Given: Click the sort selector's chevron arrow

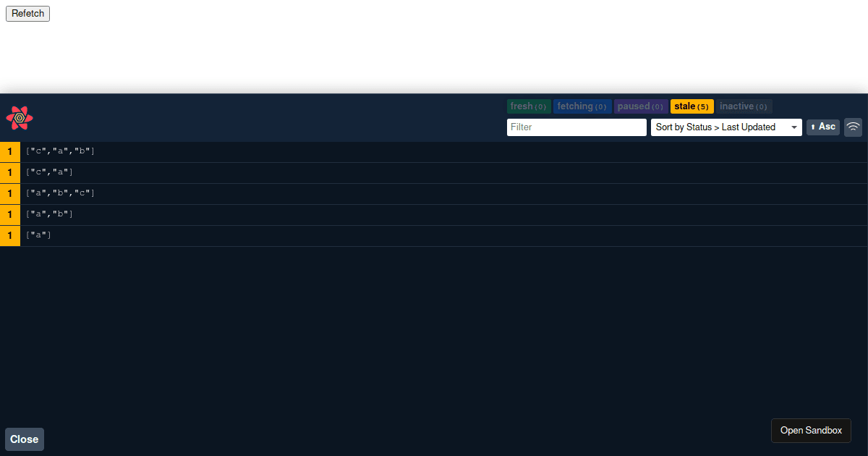Looking at the screenshot, I should [x=793, y=127].
